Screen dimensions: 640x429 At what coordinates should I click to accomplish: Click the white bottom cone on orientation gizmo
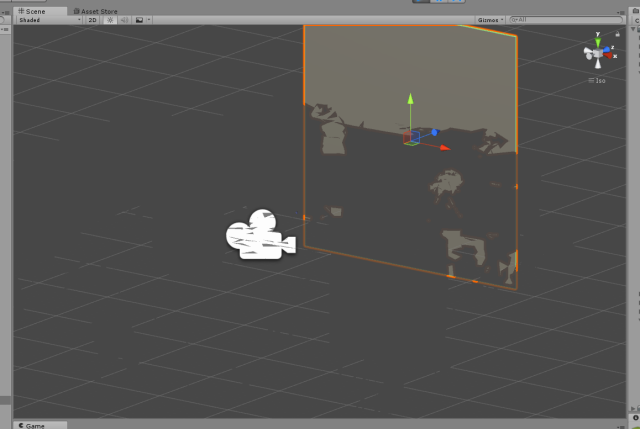pyautogui.click(x=598, y=64)
